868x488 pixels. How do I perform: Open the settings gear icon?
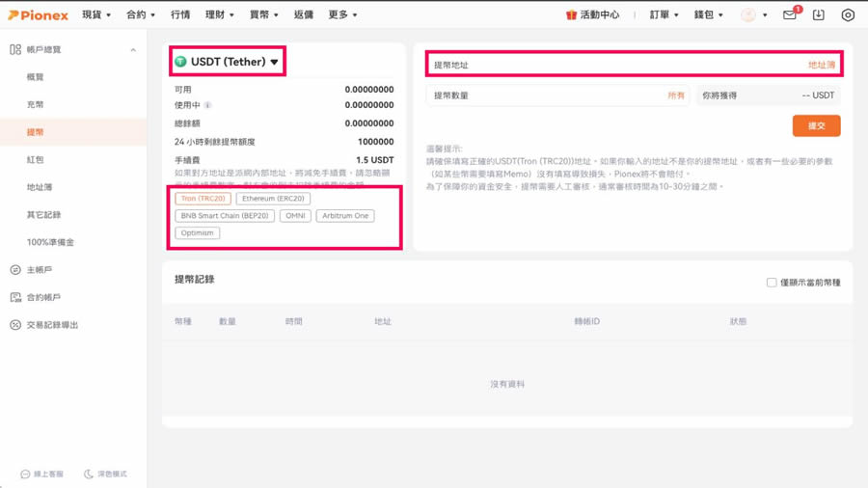(x=848, y=15)
